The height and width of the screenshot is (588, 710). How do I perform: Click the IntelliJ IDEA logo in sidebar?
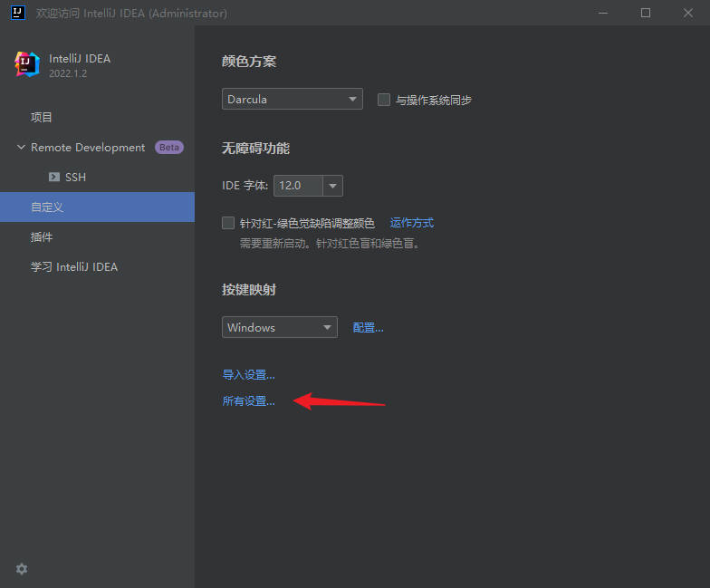click(x=26, y=64)
